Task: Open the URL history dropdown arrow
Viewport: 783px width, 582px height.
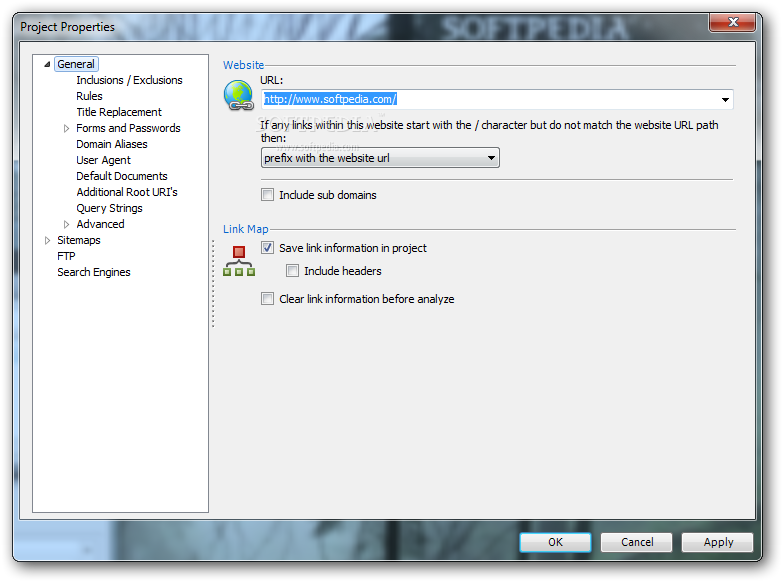Action: coord(725,99)
